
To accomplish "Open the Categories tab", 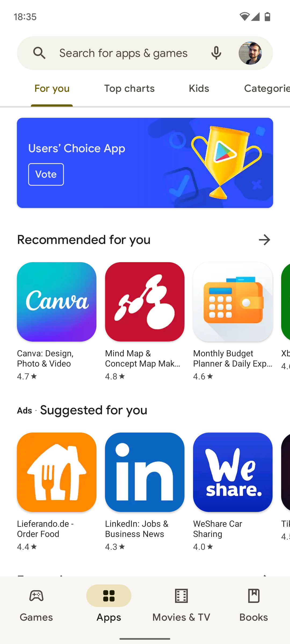I will pyautogui.click(x=267, y=89).
